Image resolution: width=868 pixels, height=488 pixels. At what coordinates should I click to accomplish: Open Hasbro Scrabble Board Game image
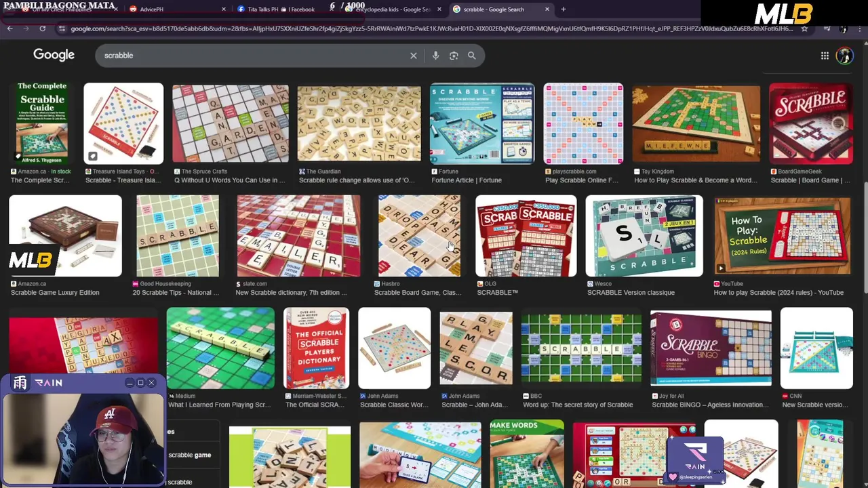click(419, 236)
